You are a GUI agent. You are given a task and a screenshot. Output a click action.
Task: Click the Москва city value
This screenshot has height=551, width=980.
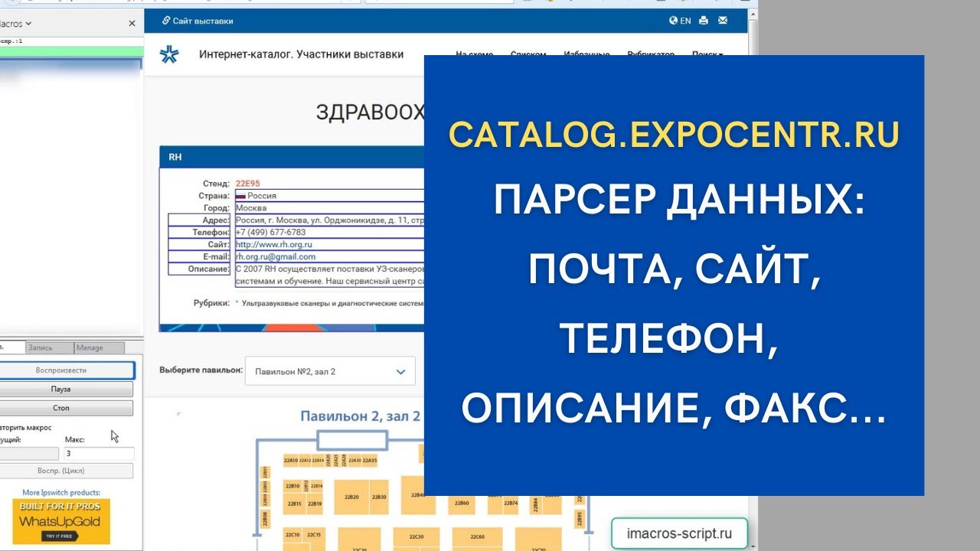250,208
